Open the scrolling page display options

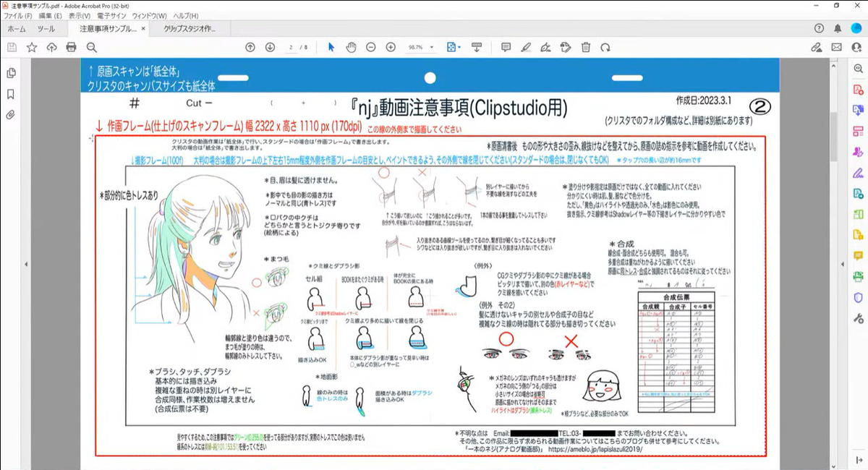point(477,47)
